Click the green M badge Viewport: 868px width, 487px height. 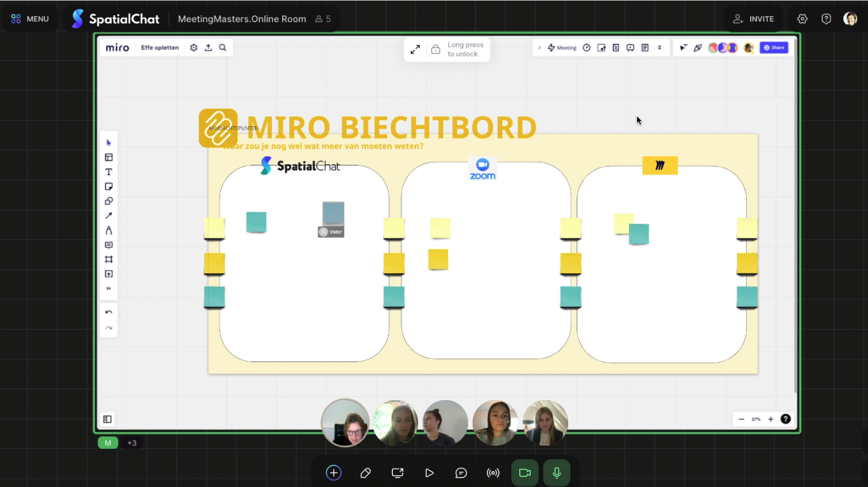click(108, 443)
